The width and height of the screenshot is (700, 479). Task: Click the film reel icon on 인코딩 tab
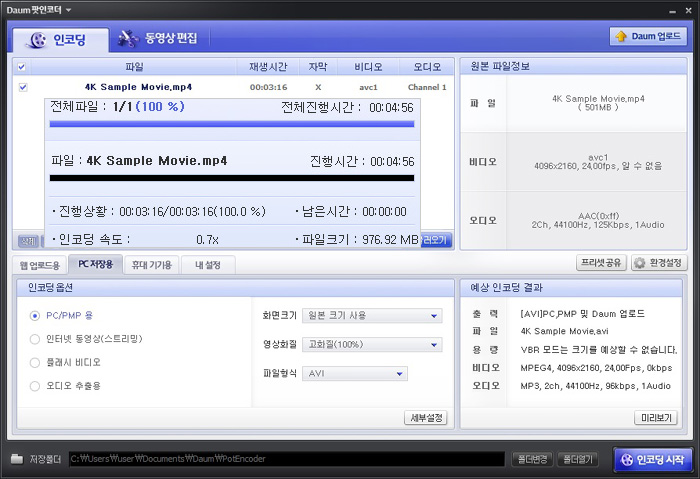pyautogui.click(x=38, y=40)
